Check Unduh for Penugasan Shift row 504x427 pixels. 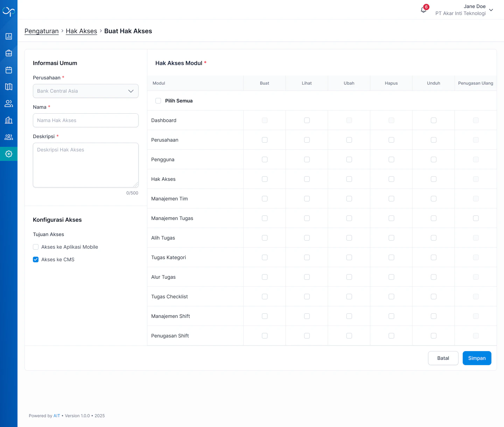(434, 336)
